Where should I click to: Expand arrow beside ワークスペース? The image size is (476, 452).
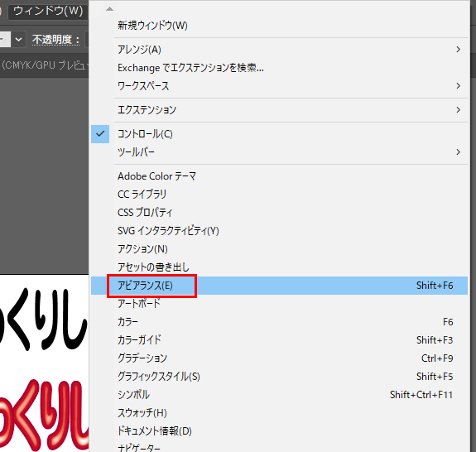[x=458, y=86]
